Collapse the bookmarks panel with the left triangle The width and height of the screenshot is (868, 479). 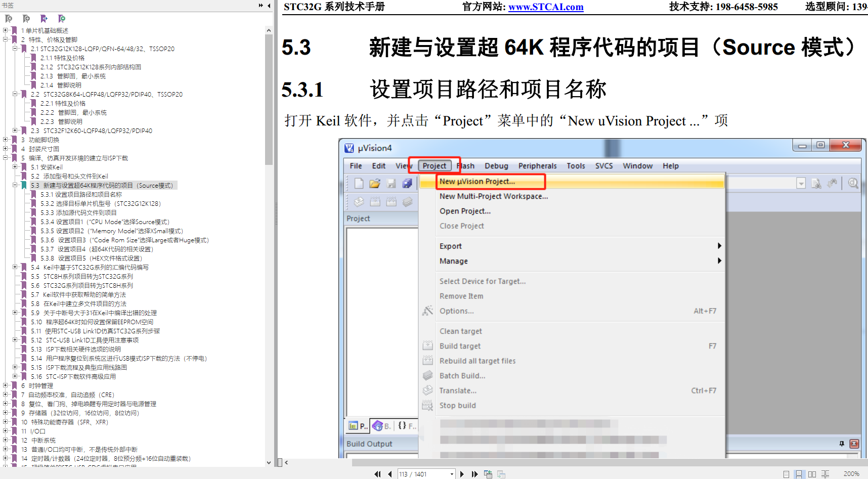pyautogui.click(x=269, y=5)
